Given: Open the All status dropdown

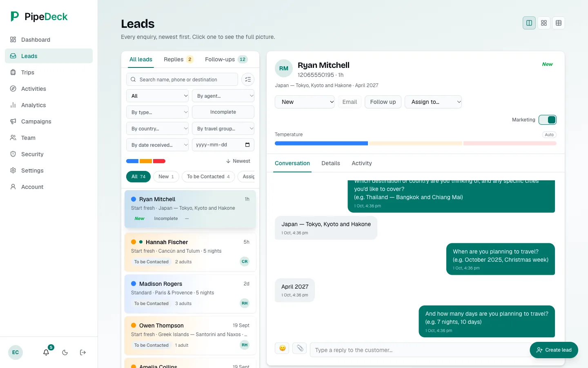Looking at the screenshot, I should [x=157, y=96].
